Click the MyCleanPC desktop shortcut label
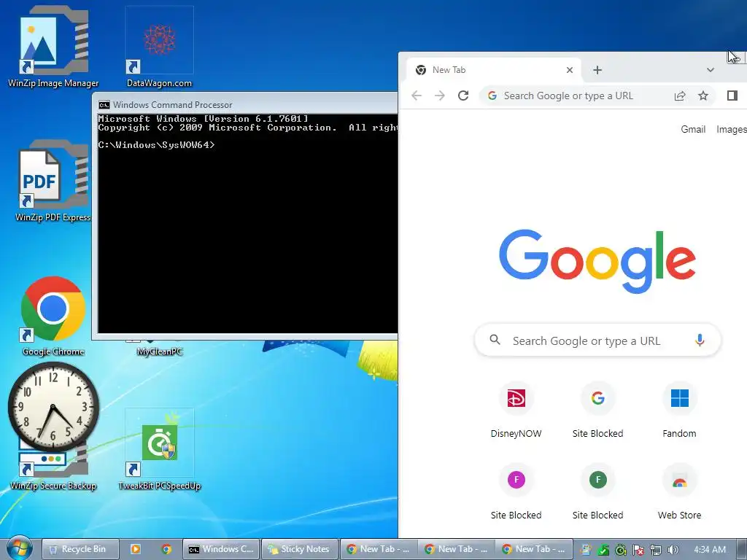Image resolution: width=747 pixels, height=560 pixels. click(160, 351)
